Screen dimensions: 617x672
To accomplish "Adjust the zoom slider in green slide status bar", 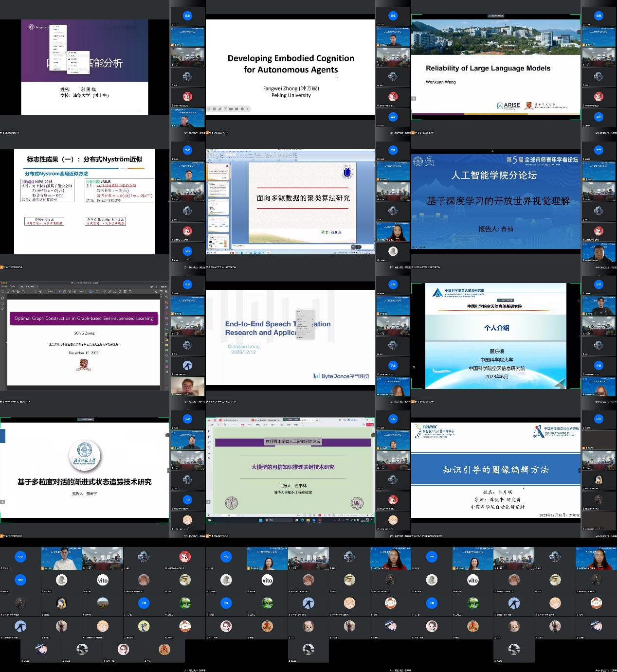I will point(355,515).
